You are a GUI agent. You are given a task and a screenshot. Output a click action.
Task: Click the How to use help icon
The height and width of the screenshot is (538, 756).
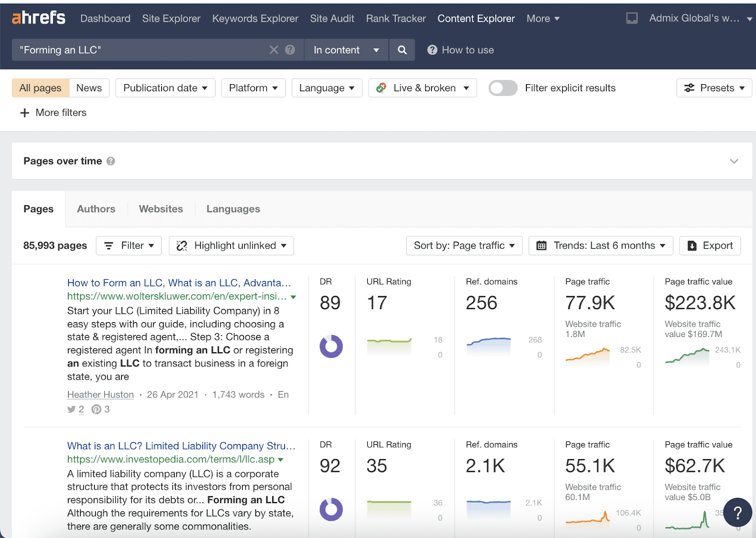(x=432, y=50)
